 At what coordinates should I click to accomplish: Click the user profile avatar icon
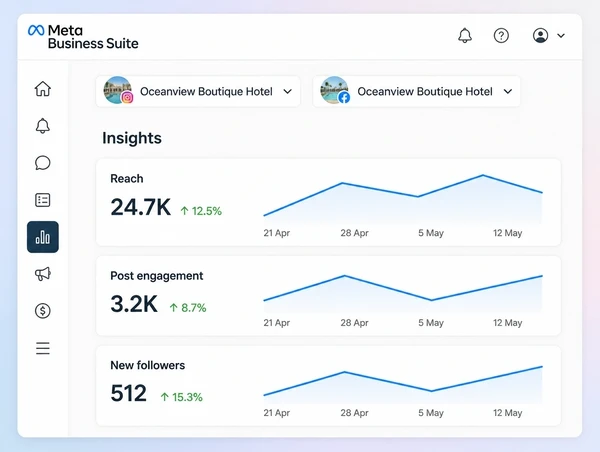tap(540, 36)
